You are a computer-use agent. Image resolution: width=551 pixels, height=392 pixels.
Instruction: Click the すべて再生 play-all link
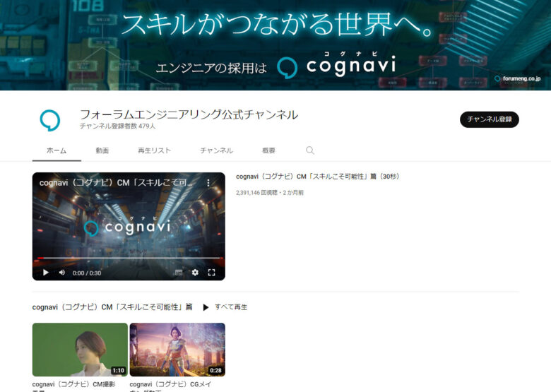[231, 307]
